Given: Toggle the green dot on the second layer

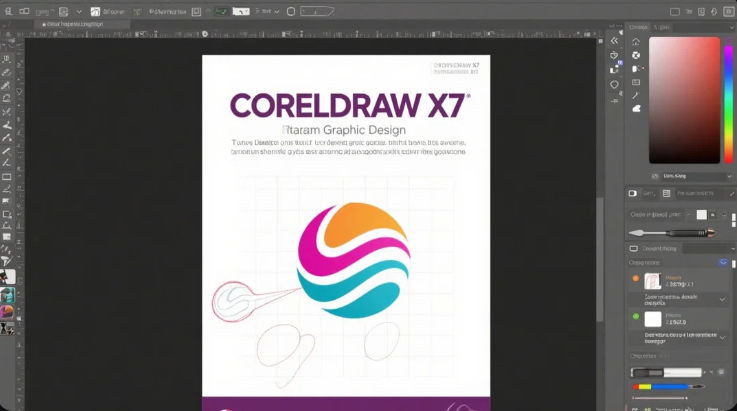Looking at the screenshot, I should click(635, 316).
